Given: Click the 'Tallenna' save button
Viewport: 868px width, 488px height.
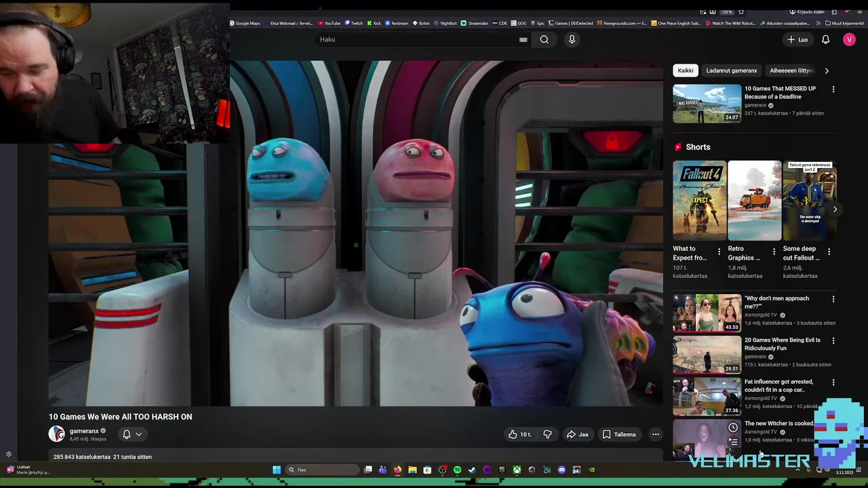Looking at the screenshot, I should click(619, 434).
